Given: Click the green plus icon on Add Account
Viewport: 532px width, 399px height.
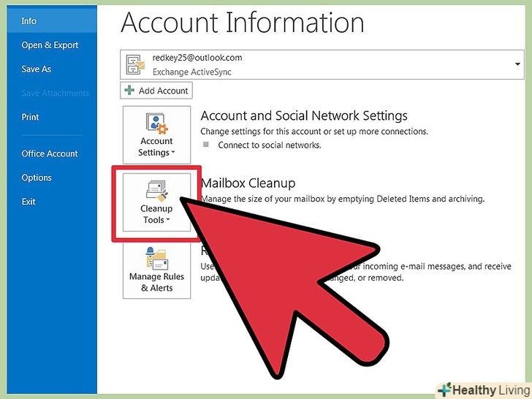Looking at the screenshot, I should 129,91.
